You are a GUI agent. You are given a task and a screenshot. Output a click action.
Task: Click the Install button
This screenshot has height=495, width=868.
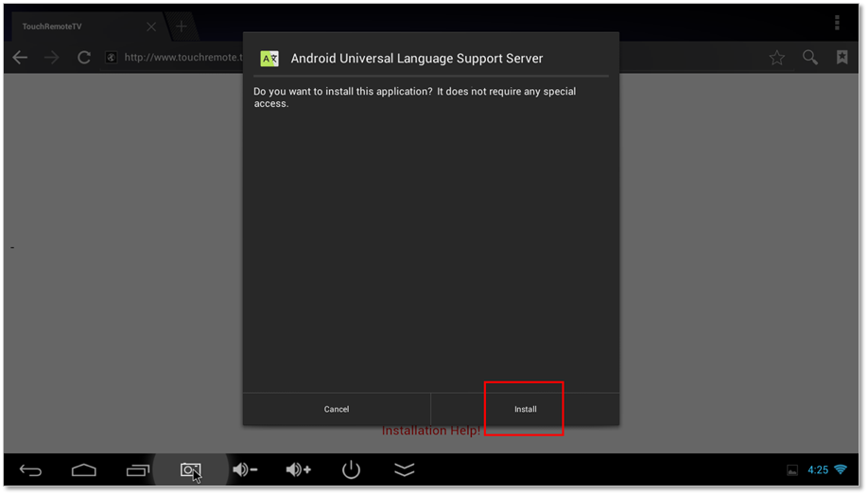[x=525, y=409]
